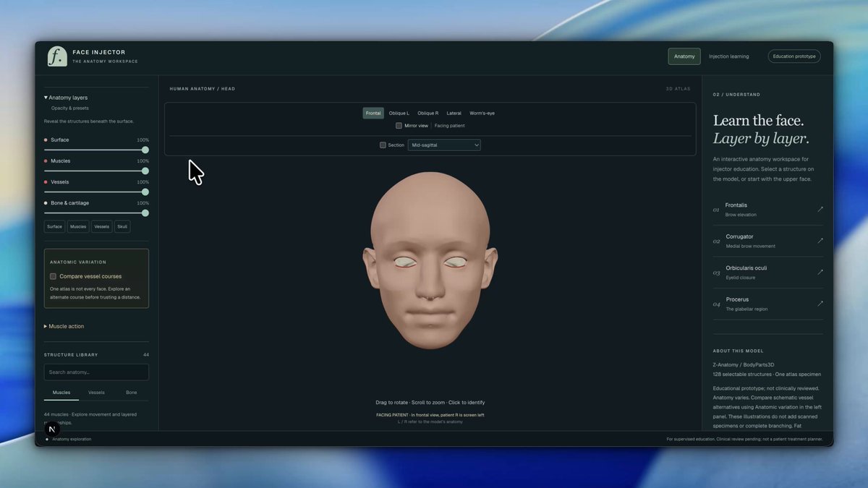Apply the Skull preset button
868x488 pixels.
click(122, 226)
